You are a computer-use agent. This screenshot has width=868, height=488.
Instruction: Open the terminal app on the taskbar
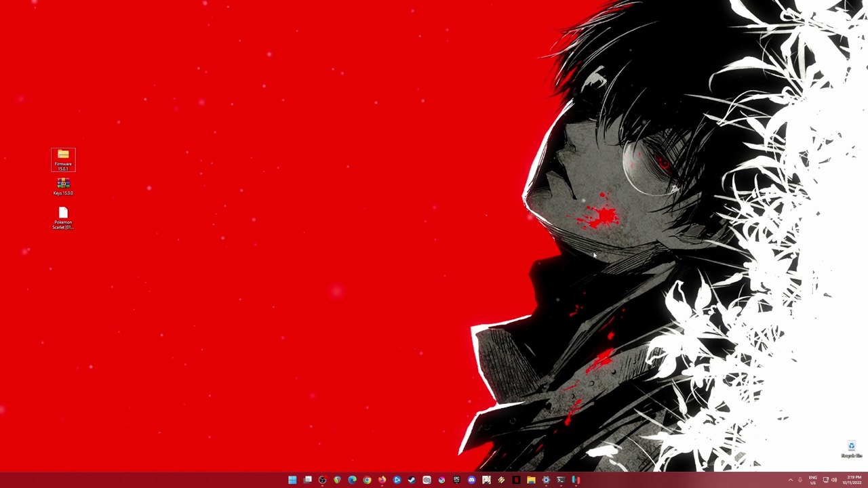(561, 480)
